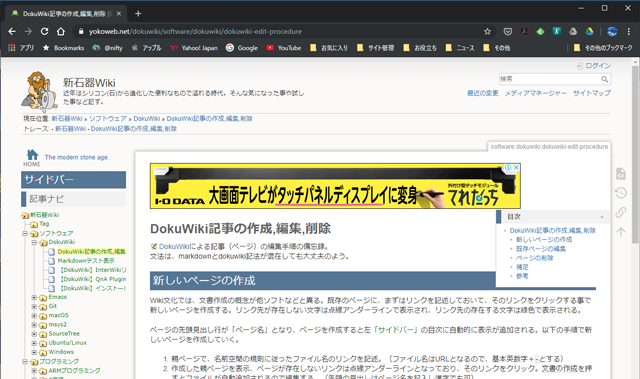Image resolution: width=640 pixels, height=379 pixels.
Task: Open the Bookmarks star bookmark
Action: click(x=64, y=48)
